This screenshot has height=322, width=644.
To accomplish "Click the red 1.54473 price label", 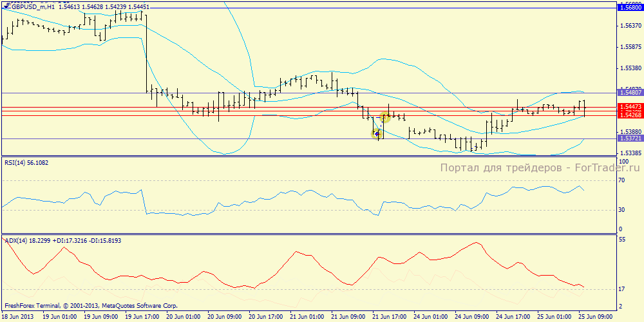I will coord(629,107).
